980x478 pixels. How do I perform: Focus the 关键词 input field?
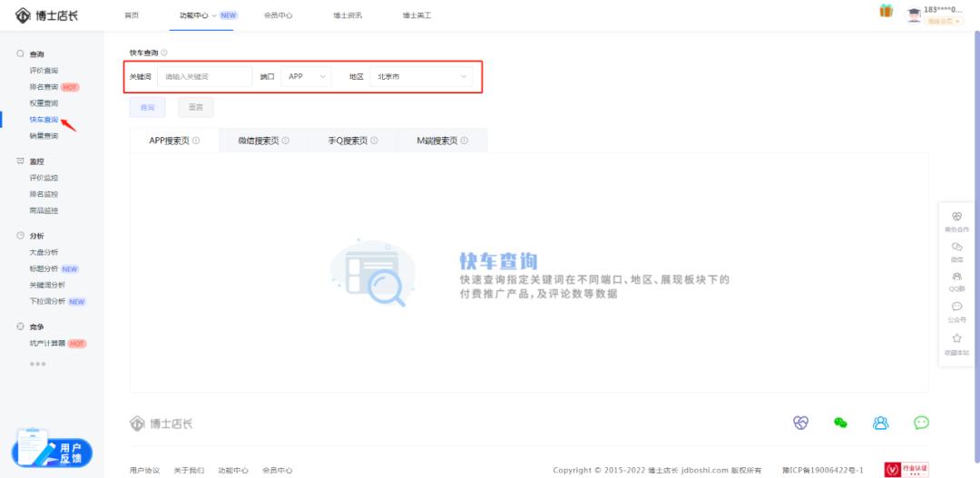(205, 76)
